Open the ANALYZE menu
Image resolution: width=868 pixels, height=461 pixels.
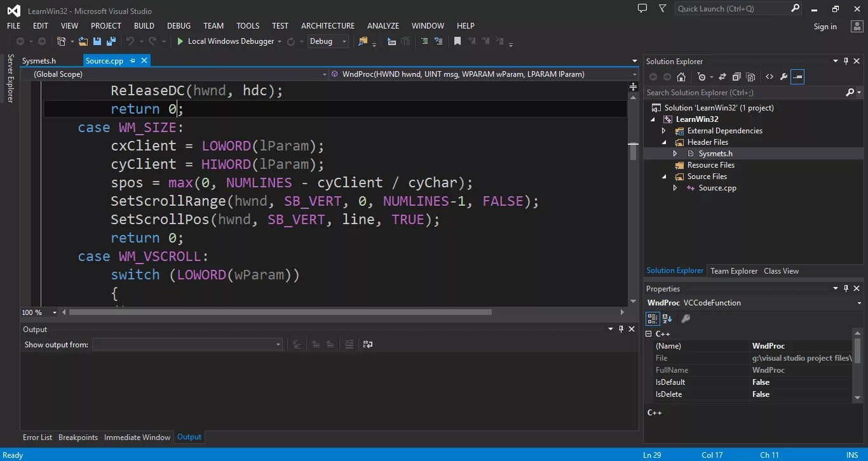click(x=383, y=26)
